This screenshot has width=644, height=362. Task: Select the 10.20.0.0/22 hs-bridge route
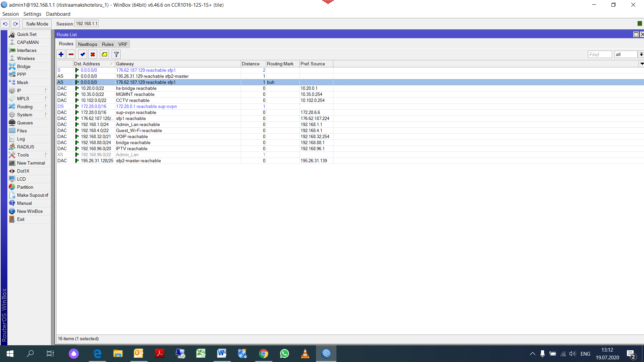(x=350, y=88)
